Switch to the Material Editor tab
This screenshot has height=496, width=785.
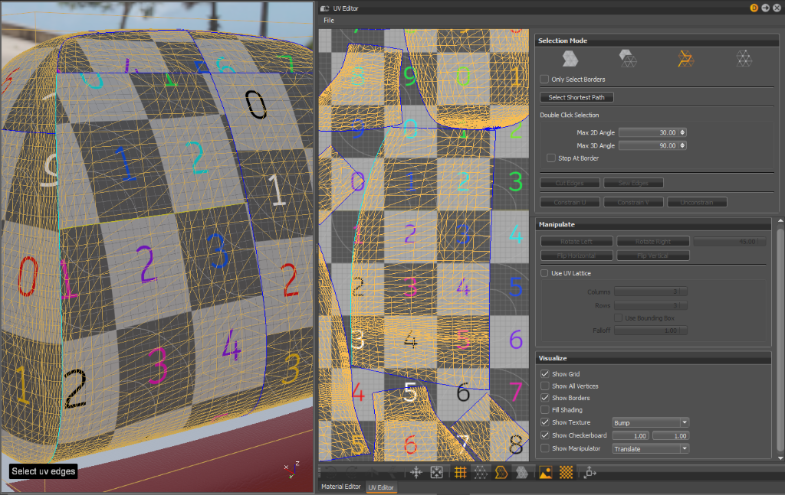(x=341, y=486)
